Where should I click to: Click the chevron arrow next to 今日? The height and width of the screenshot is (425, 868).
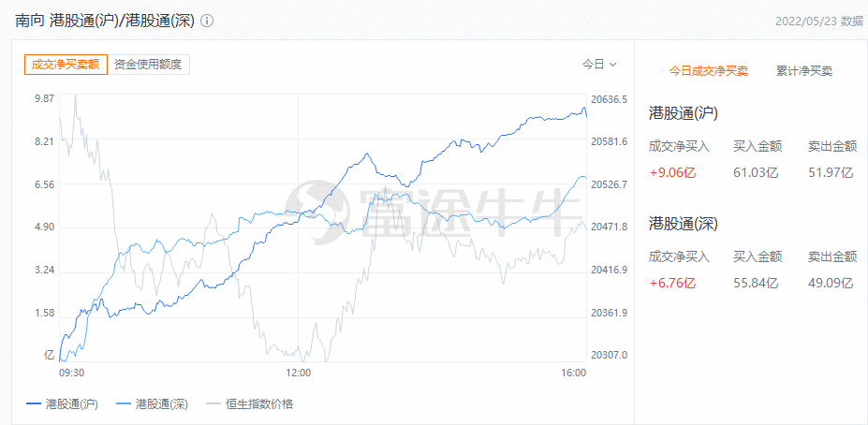pos(612,65)
